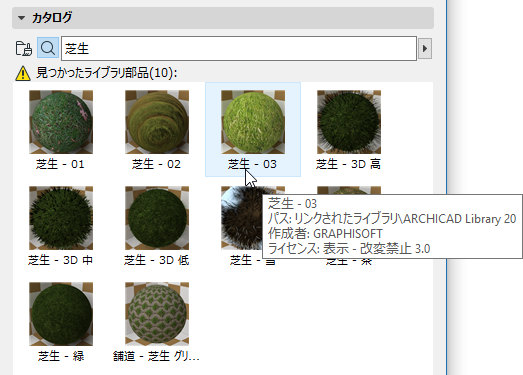
Task: Click the 芝生 - 02 label text
Action: pos(156,164)
